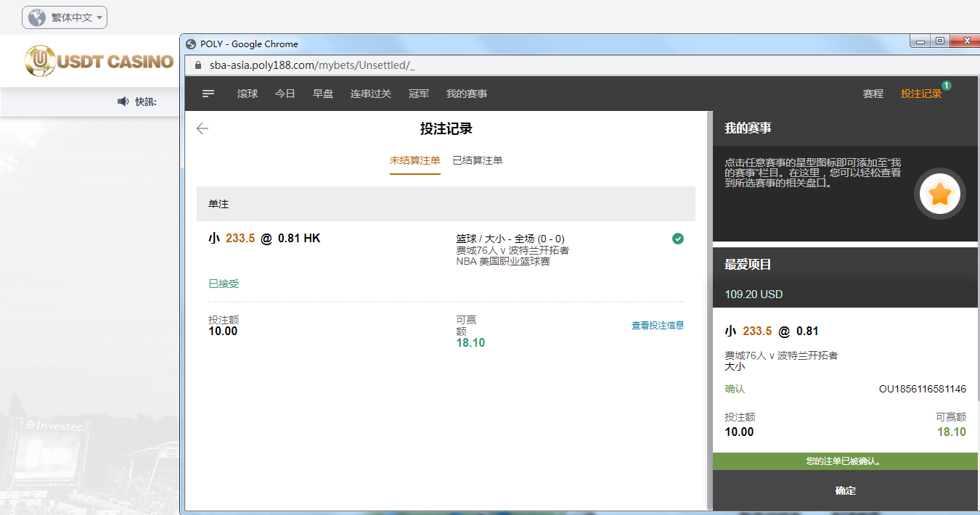Minimize the POLY Chrome window
The image size is (980, 515).
click(921, 41)
